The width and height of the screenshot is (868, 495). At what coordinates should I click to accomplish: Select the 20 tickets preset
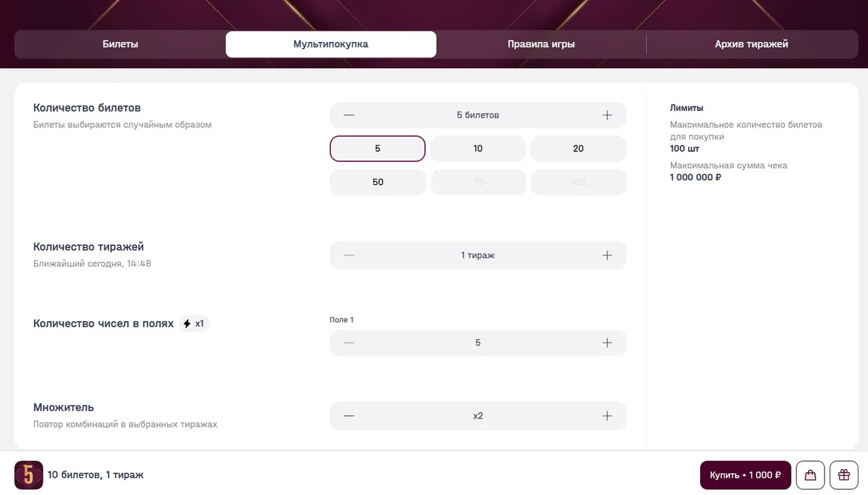pos(578,149)
